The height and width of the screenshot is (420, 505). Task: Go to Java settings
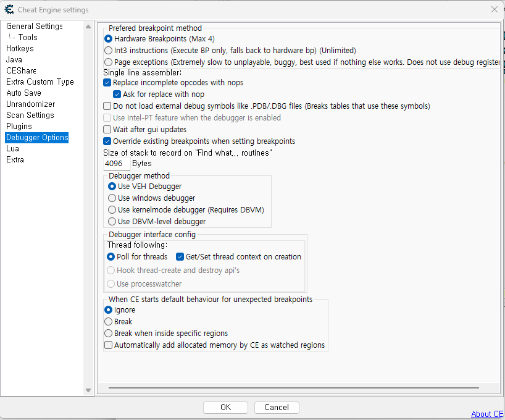(14, 60)
